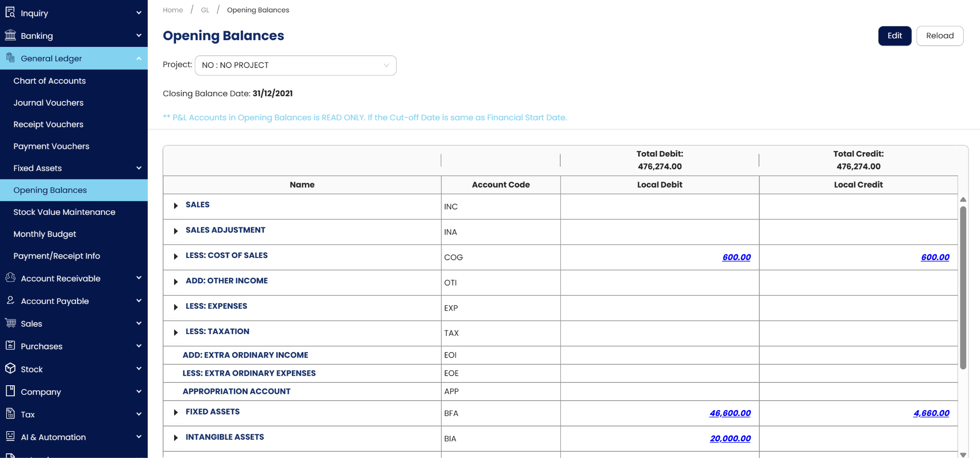Click the Banking building icon
Image resolution: width=980 pixels, height=458 pixels.
click(10, 35)
